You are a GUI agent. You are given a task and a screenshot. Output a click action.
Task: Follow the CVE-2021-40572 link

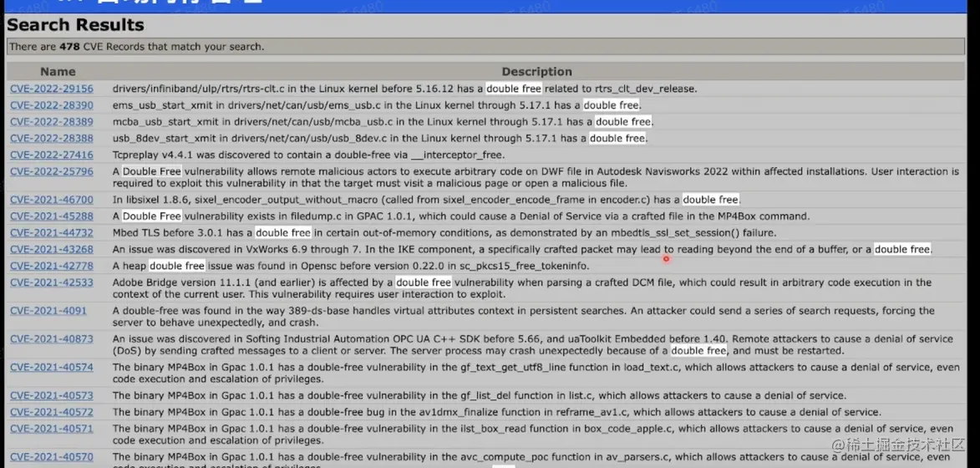click(51, 412)
